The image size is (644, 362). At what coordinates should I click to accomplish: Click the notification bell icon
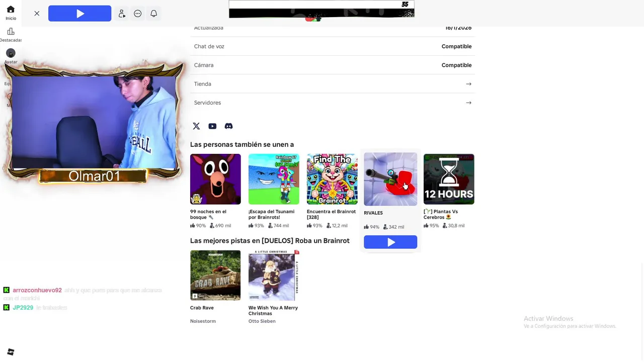pyautogui.click(x=154, y=14)
